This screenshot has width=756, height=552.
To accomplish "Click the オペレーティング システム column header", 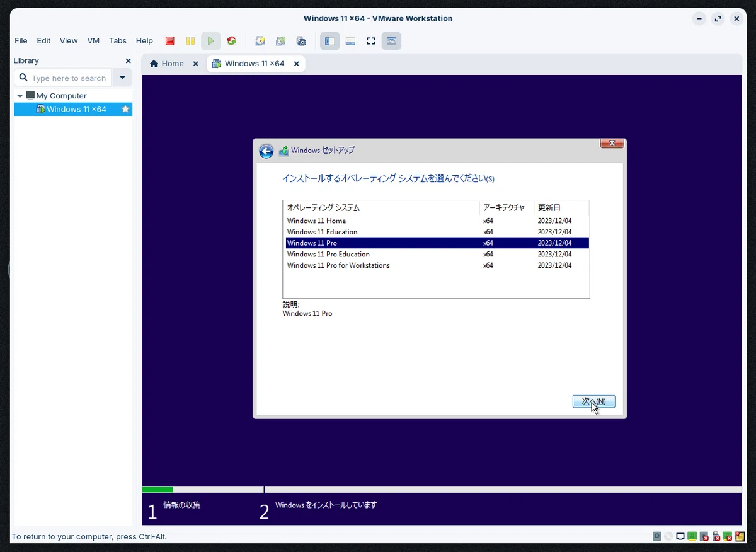I will [381, 208].
